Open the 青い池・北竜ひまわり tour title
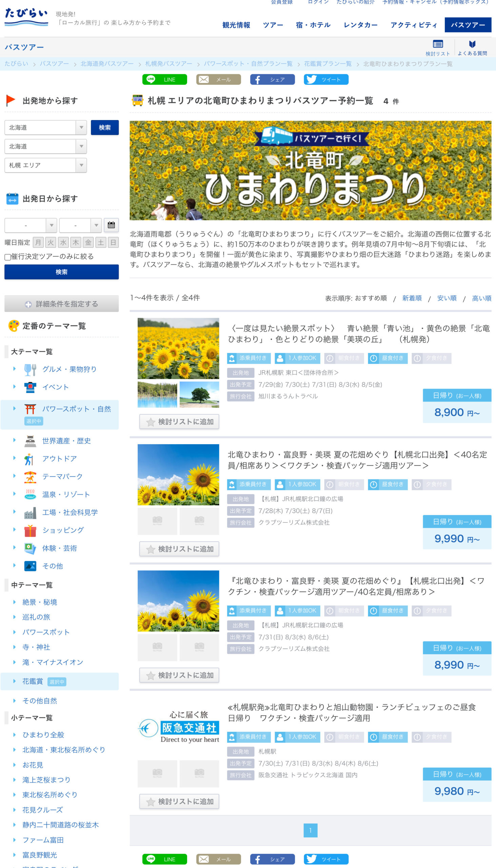This screenshot has width=496, height=868. click(359, 334)
